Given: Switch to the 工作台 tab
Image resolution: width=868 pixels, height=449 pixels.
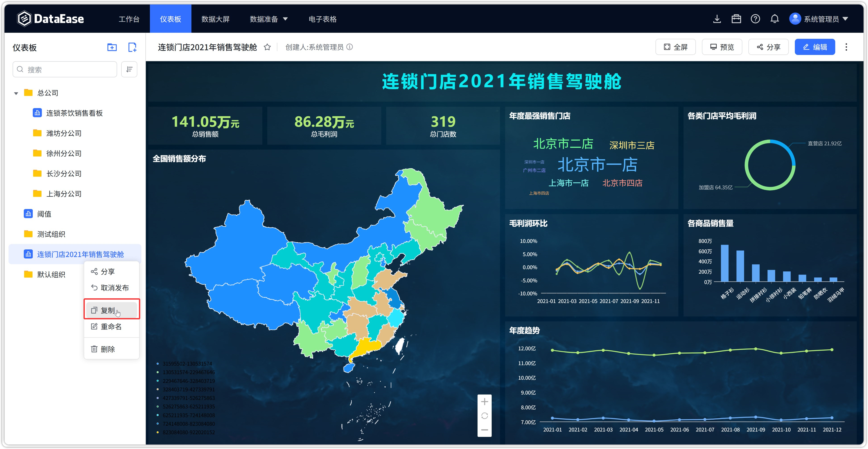Looking at the screenshot, I should tap(129, 19).
